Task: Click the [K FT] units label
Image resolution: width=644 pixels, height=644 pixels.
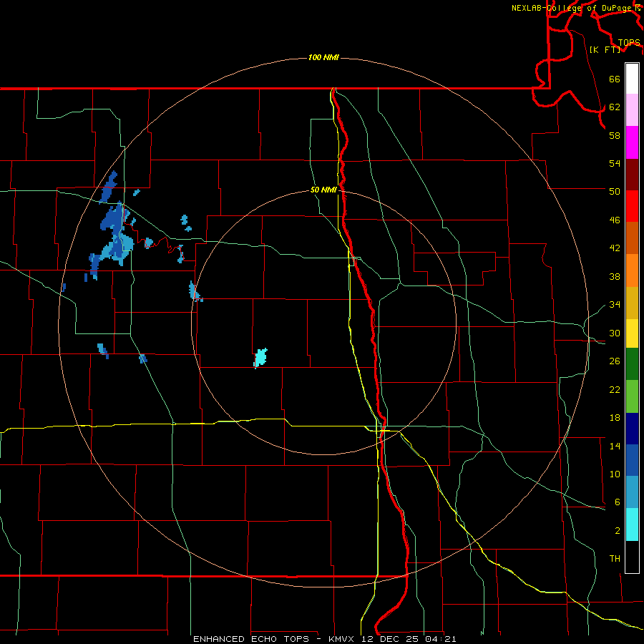Action: pos(605,49)
